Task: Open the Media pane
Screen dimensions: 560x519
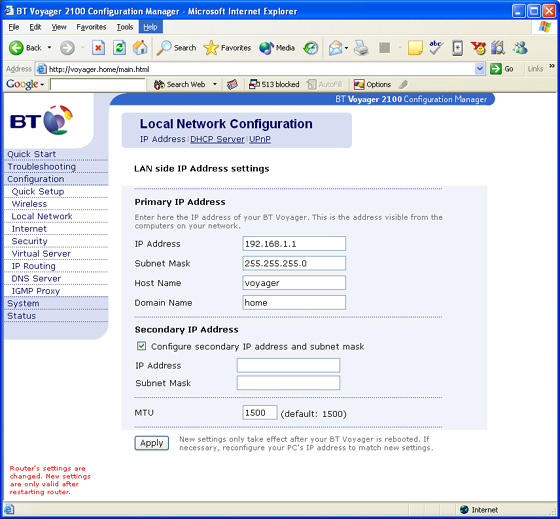Action: coord(277,48)
